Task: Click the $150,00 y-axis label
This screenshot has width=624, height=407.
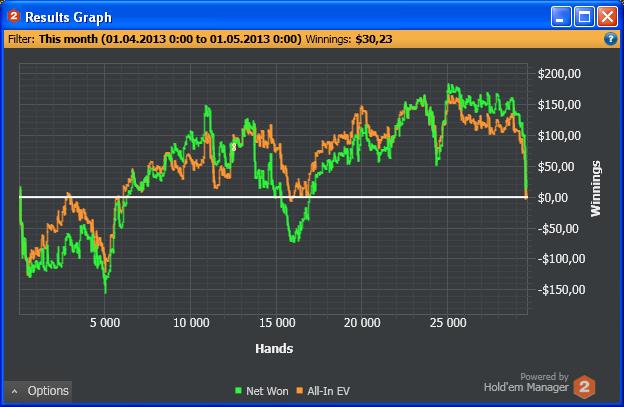Action: (559, 105)
